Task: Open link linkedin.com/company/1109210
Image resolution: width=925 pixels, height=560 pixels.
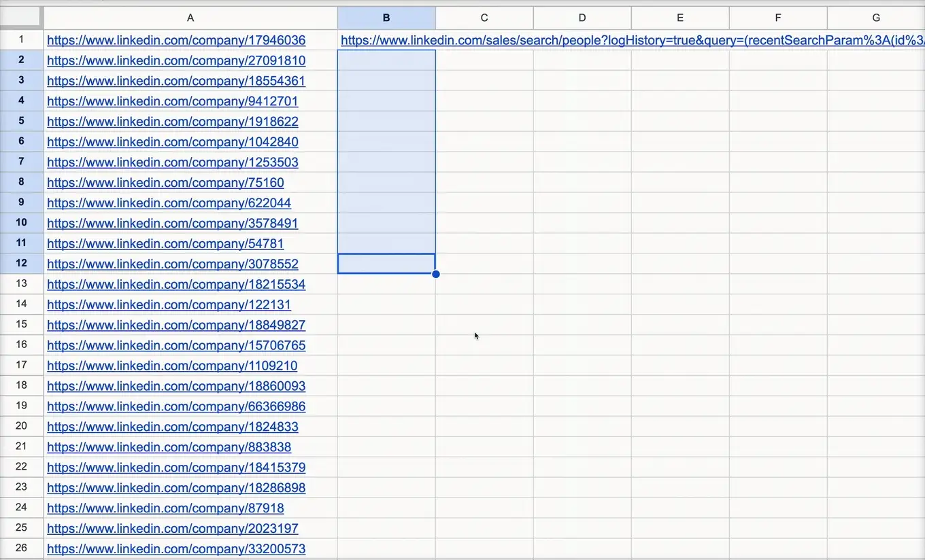Action: click(x=173, y=366)
